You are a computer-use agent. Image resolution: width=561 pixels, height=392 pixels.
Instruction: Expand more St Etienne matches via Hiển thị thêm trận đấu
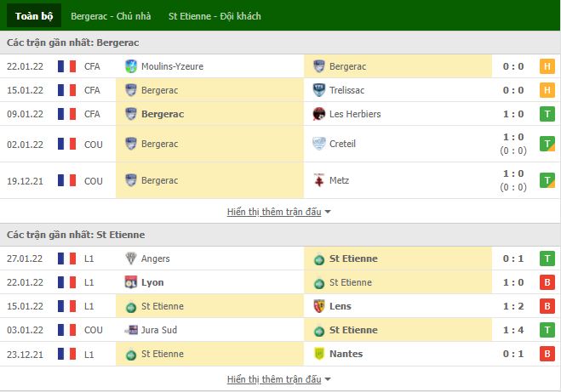tap(278, 379)
